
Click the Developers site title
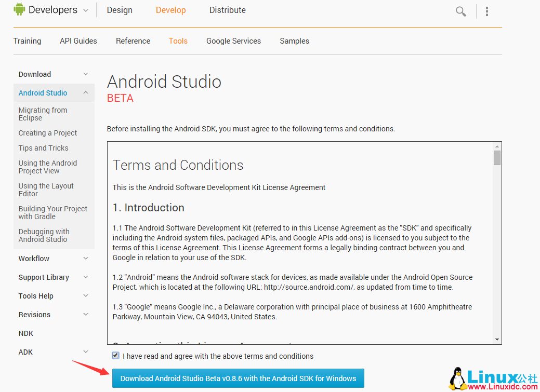[x=53, y=10]
